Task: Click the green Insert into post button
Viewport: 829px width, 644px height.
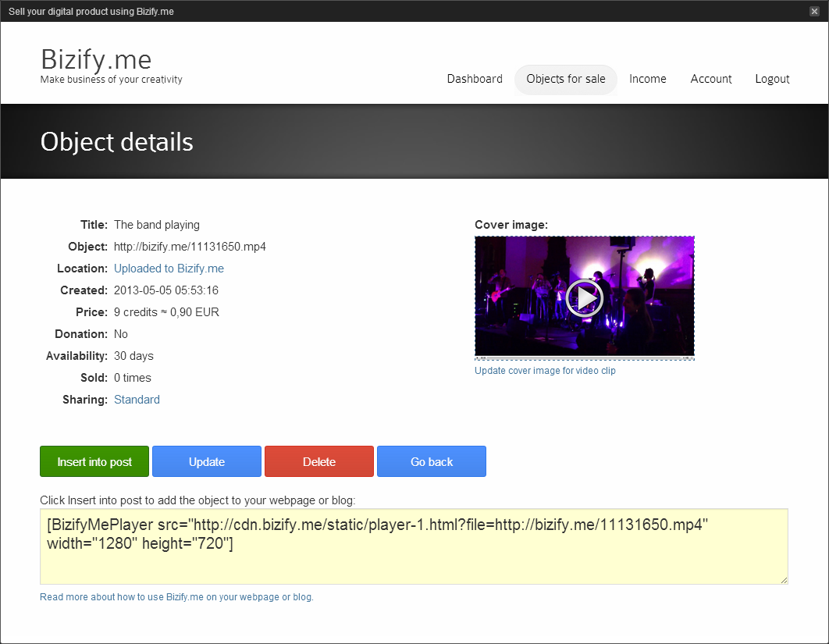Action: click(94, 461)
